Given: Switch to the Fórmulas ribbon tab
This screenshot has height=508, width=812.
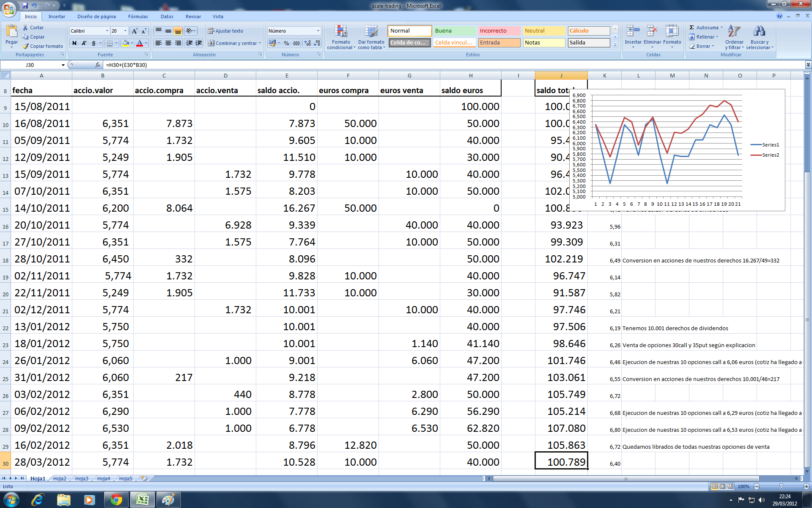Looking at the screenshot, I should click(x=138, y=17).
